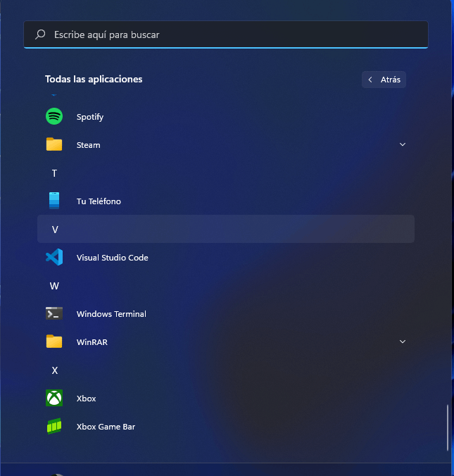Open Spotify via its green icon
This screenshot has height=476, width=454.
coord(54,117)
